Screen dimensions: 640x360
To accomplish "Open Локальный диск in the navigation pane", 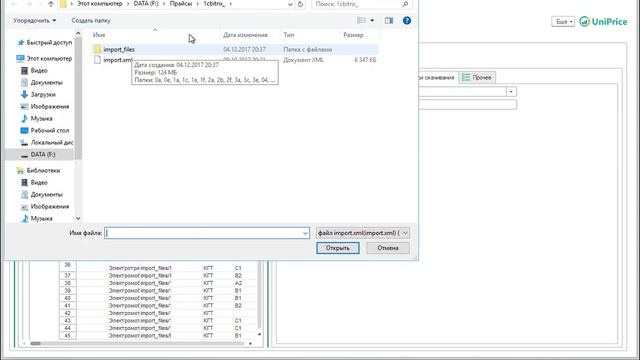I will coord(52,142).
